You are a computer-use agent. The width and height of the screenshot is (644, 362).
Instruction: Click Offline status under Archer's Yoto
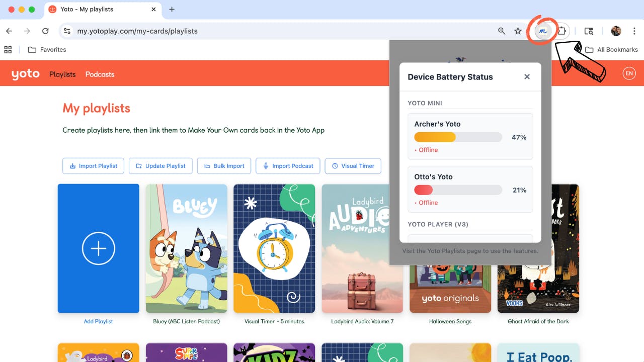[426, 150]
